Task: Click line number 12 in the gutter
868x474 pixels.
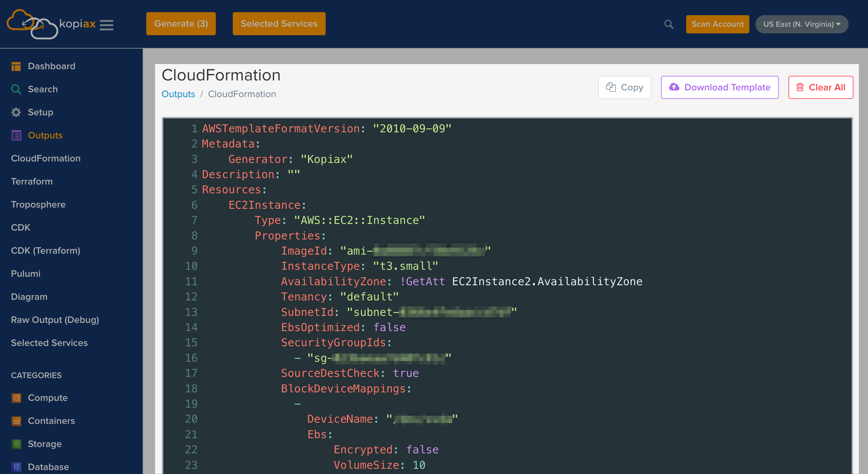Action: click(191, 297)
